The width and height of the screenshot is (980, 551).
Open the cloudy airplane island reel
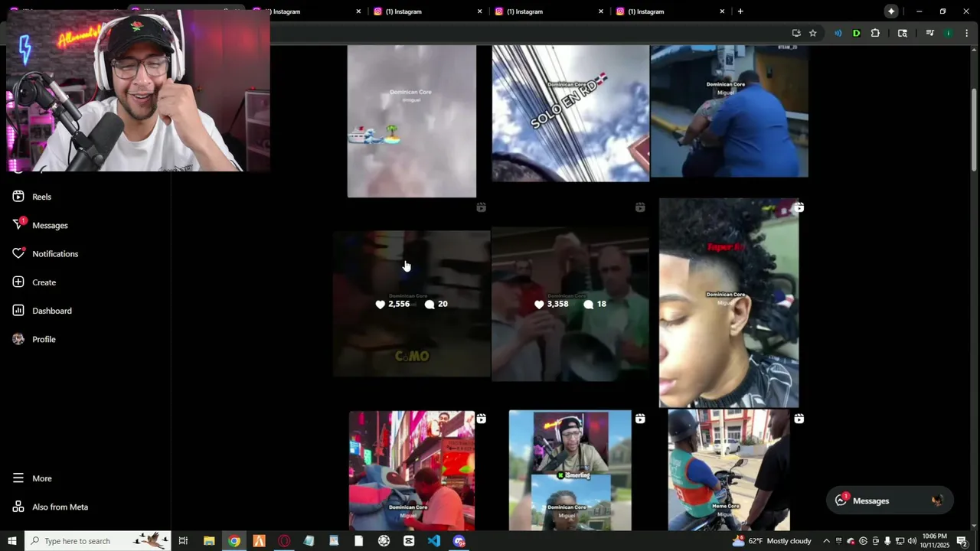412,121
